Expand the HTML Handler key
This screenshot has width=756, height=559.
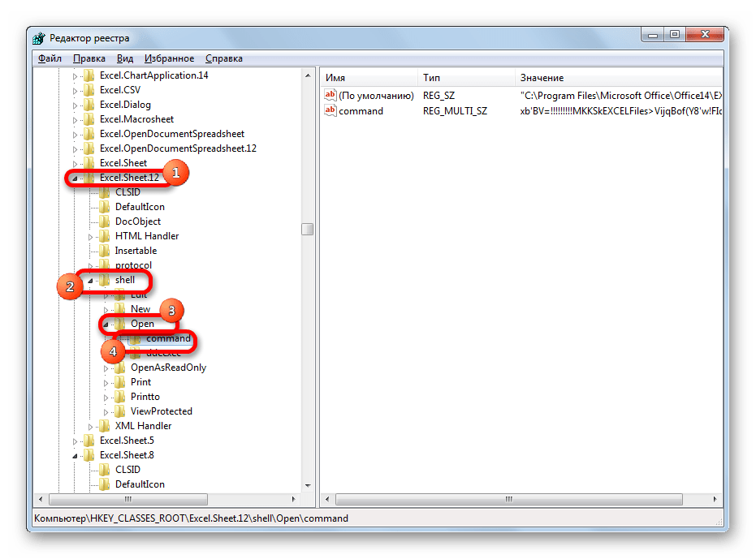[x=90, y=237]
